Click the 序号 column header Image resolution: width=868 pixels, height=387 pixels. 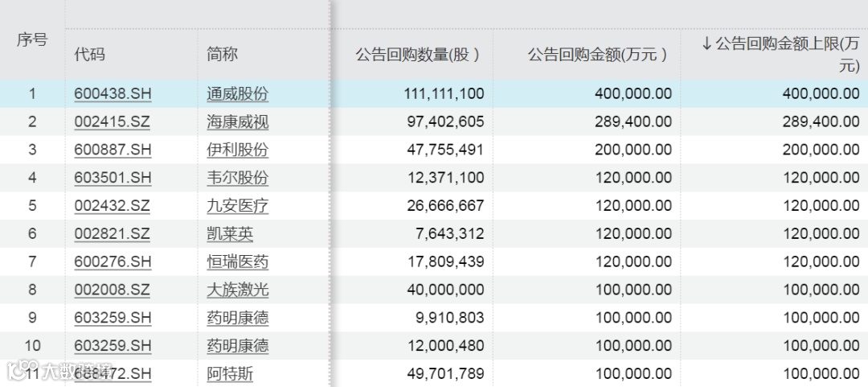pos(32,40)
